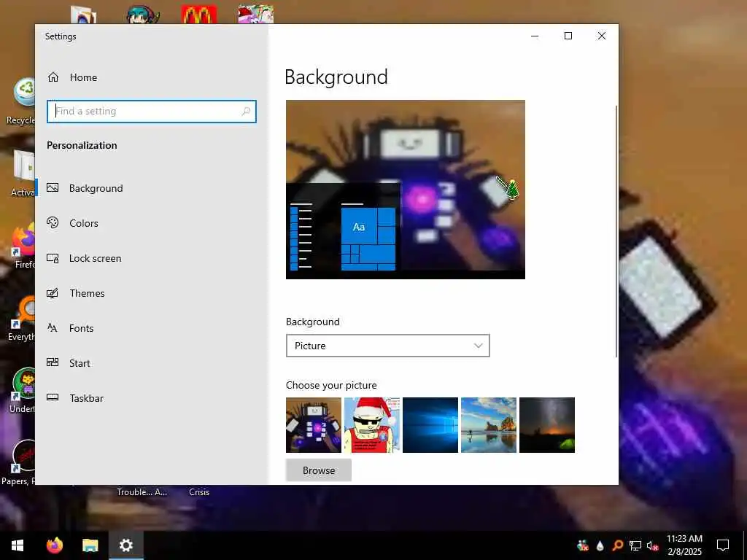Click the muted volume tray icon

(653, 545)
